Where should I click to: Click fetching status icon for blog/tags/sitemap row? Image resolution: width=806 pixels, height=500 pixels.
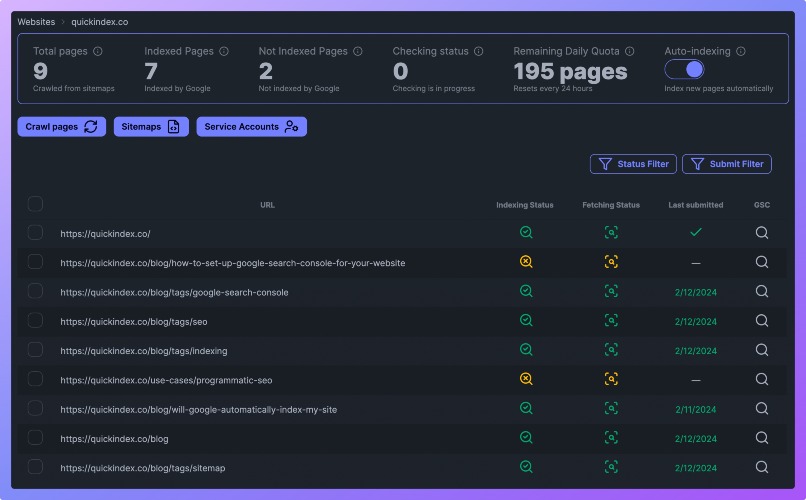pyautogui.click(x=611, y=467)
